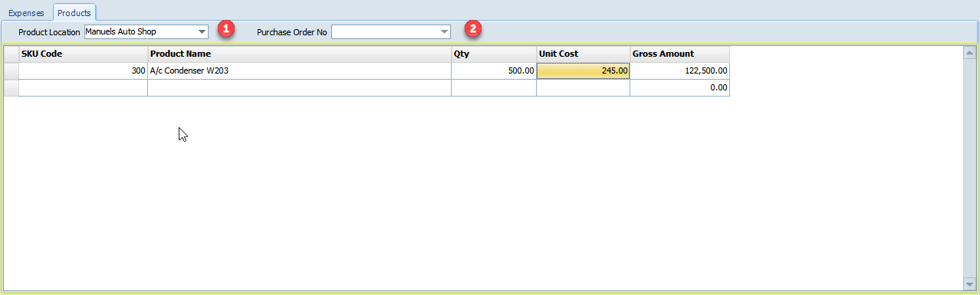
Task: Select the A/c Condenser W203 product cell
Action: [300, 70]
